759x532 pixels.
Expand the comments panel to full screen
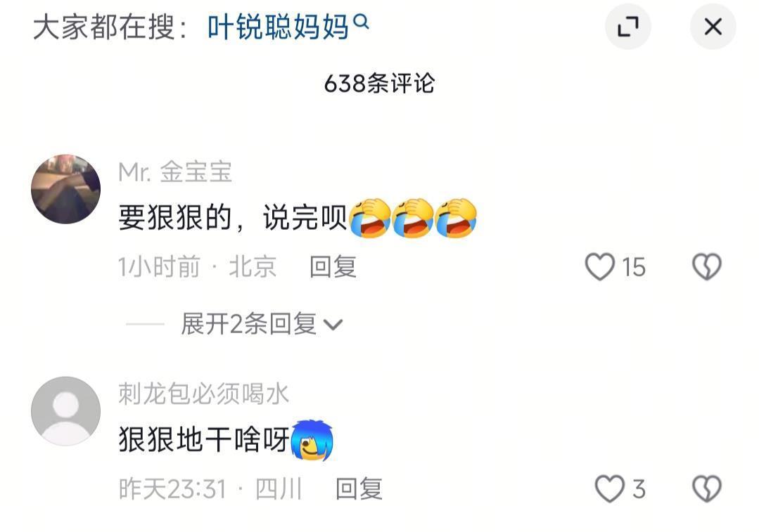tap(628, 26)
